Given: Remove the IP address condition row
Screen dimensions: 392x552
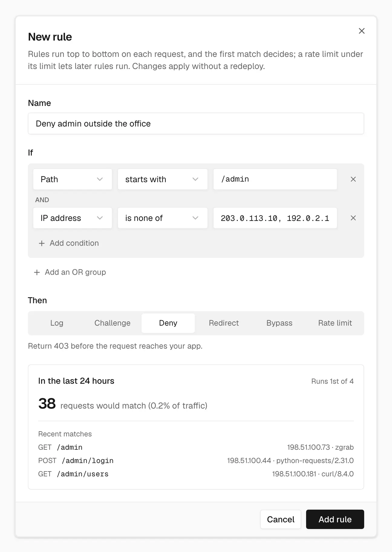Looking at the screenshot, I should tap(353, 218).
